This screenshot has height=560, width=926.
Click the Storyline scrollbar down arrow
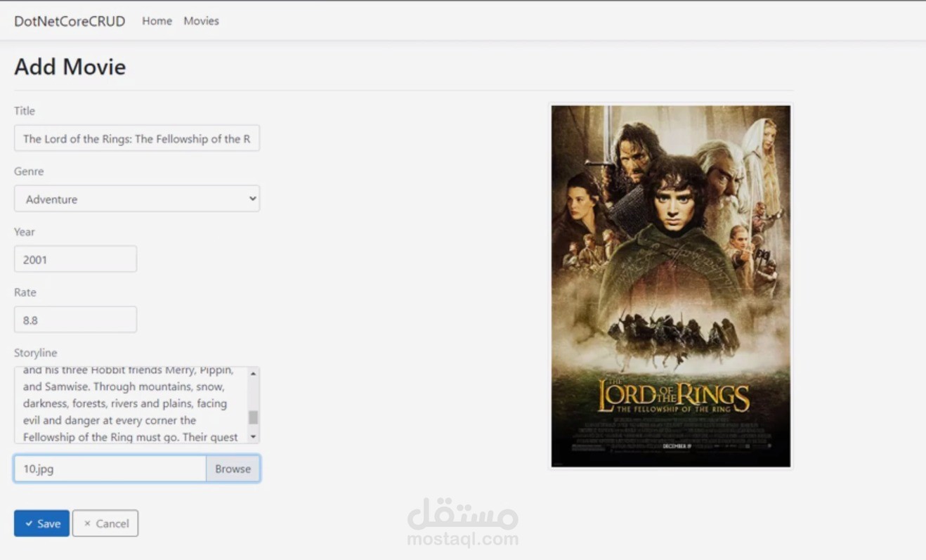coord(254,437)
